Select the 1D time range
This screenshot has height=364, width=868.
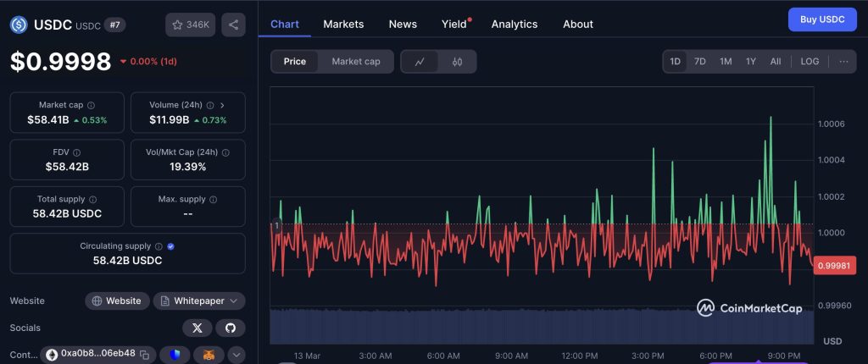pos(676,62)
